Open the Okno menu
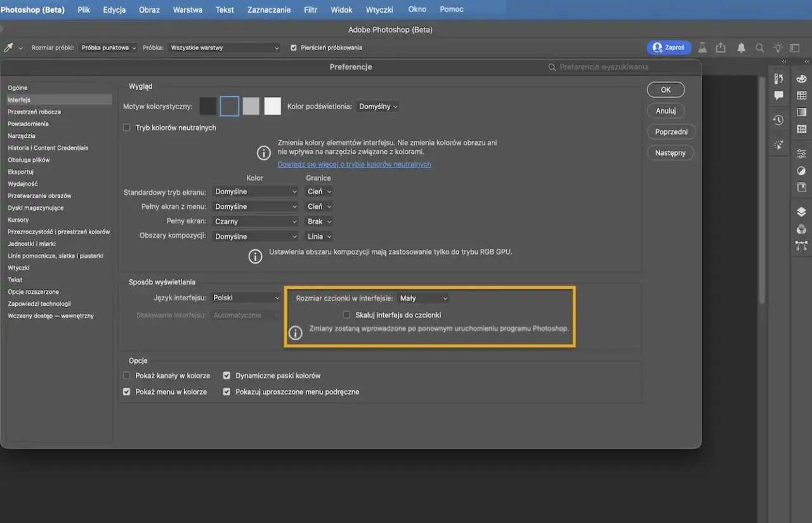The height and width of the screenshot is (523, 812). pos(417,9)
